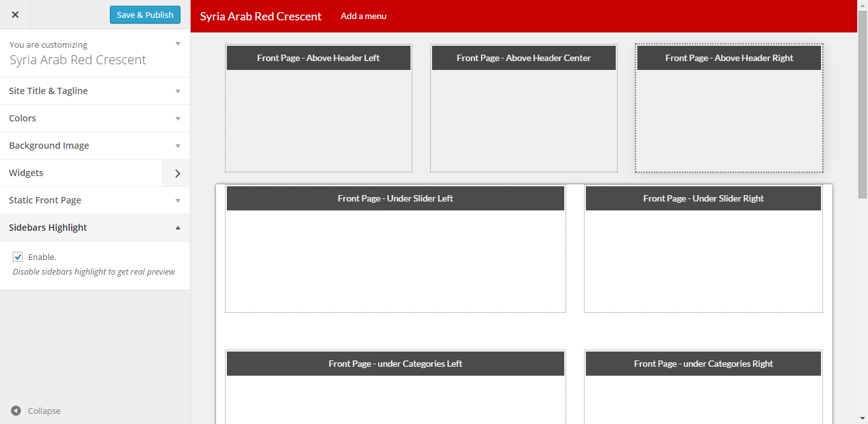This screenshot has height=424, width=868.
Task: Expand the Colors section arrow
Action: [x=178, y=118]
